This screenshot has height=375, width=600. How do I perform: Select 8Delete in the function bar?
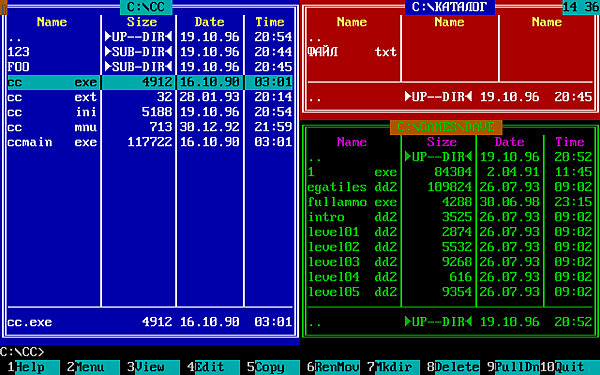[x=450, y=367]
